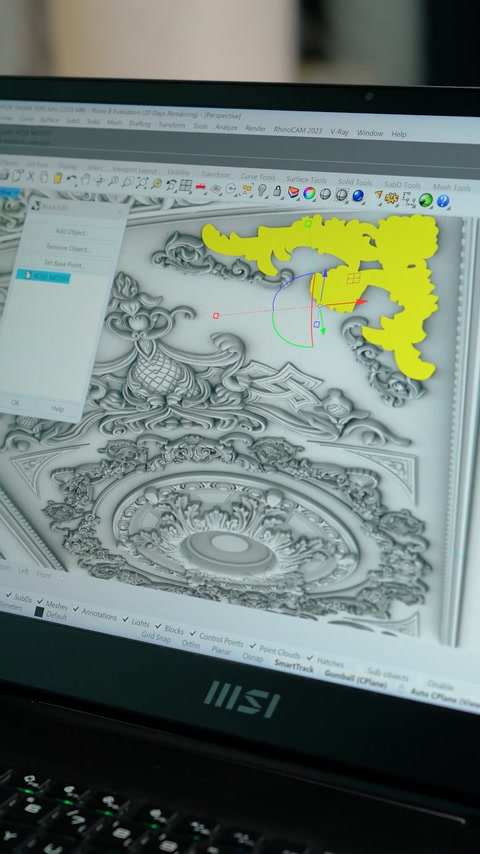Click the Undo arrow icon
The image size is (480, 854).
pos(71,178)
